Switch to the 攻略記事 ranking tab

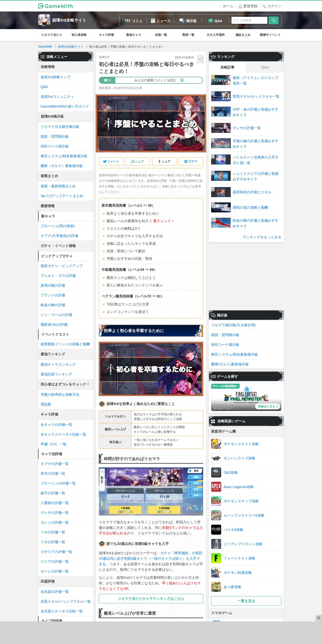tap(227, 67)
